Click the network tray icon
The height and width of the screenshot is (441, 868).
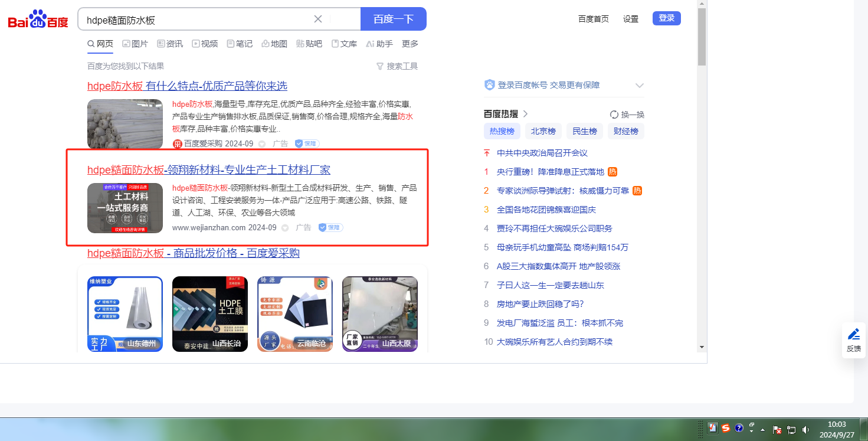[792, 430]
